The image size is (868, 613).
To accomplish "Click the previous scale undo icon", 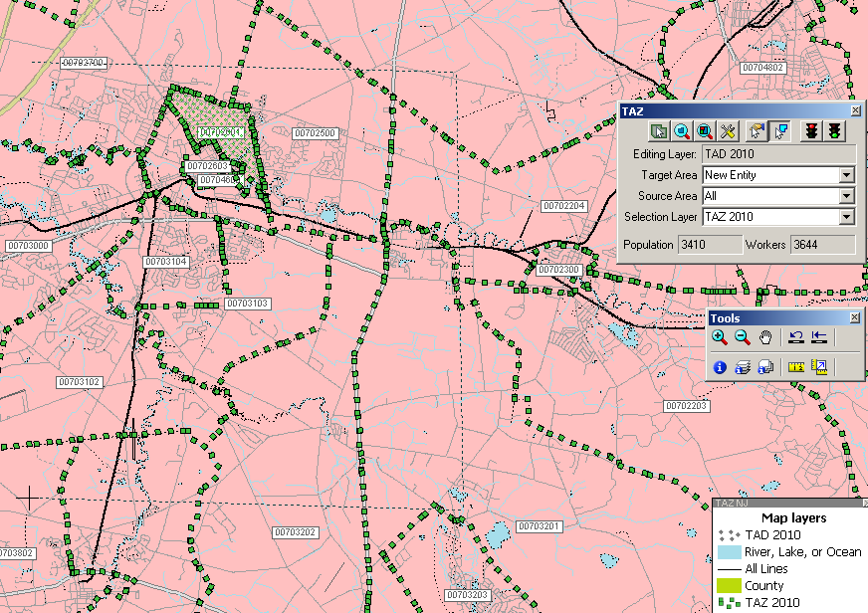I will coord(796,337).
